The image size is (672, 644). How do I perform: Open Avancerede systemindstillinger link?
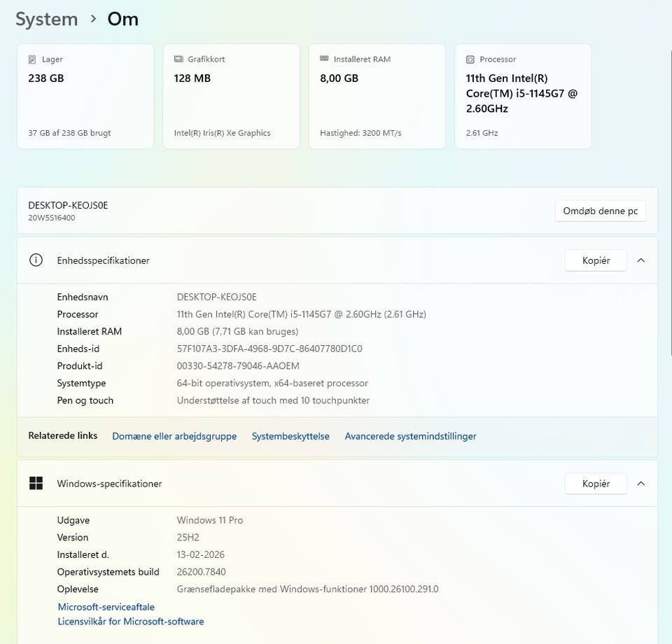click(x=410, y=436)
